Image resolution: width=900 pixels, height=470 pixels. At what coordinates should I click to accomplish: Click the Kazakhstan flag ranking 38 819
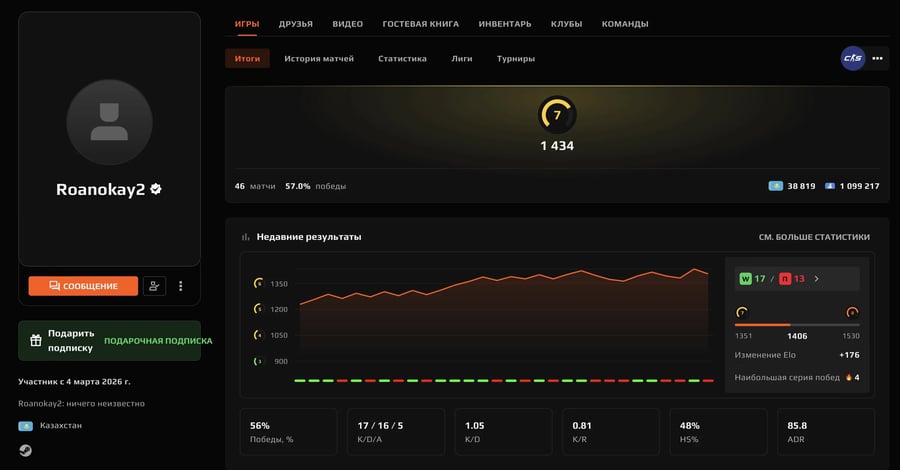point(775,186)
